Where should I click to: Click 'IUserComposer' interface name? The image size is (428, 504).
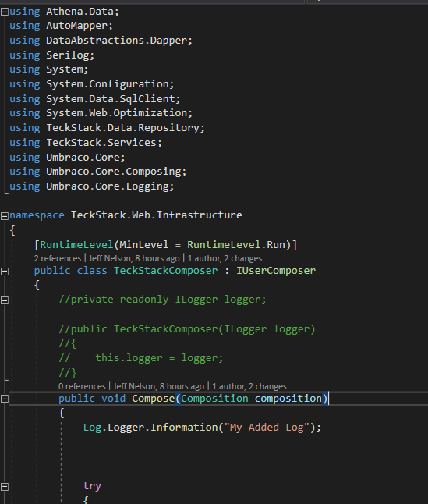276,271
